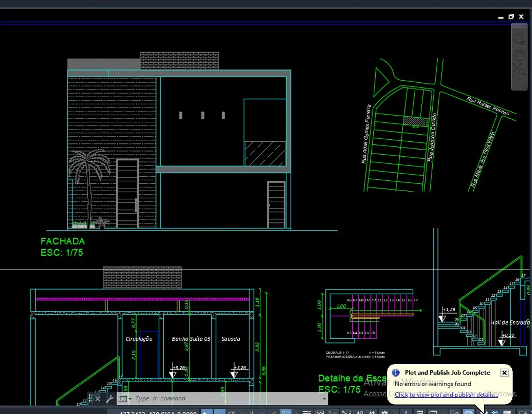This screenshot has height=414, width=532.
Task: Click the Selection Cycling status icon
Action: 332,412
